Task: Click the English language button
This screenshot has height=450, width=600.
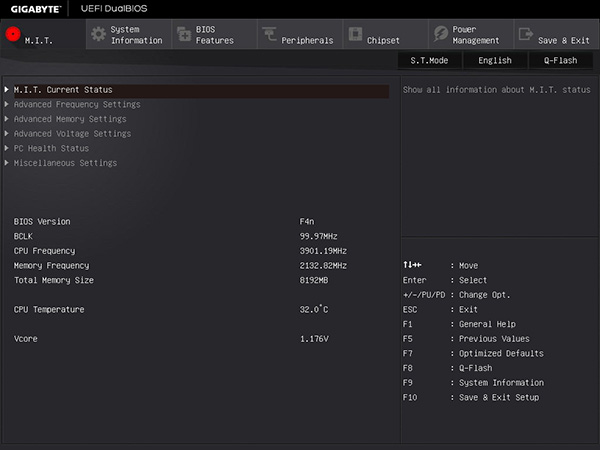Action: (495, 60)
